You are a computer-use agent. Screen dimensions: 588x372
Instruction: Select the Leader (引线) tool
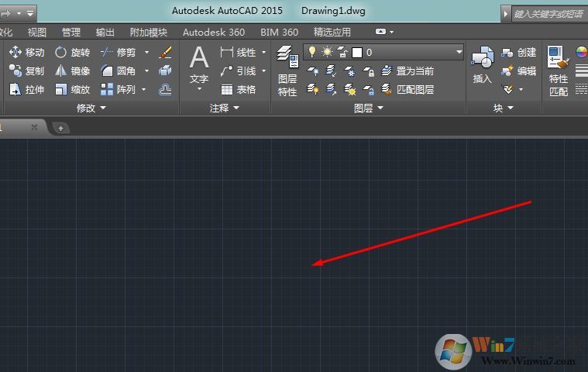pyautogui.click(x=238, y=71)
